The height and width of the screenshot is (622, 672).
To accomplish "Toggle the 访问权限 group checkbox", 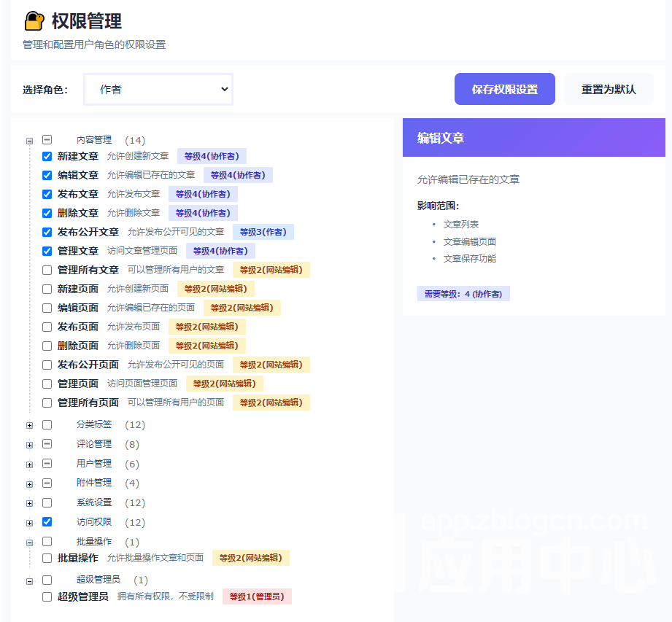I will point(47,522).
